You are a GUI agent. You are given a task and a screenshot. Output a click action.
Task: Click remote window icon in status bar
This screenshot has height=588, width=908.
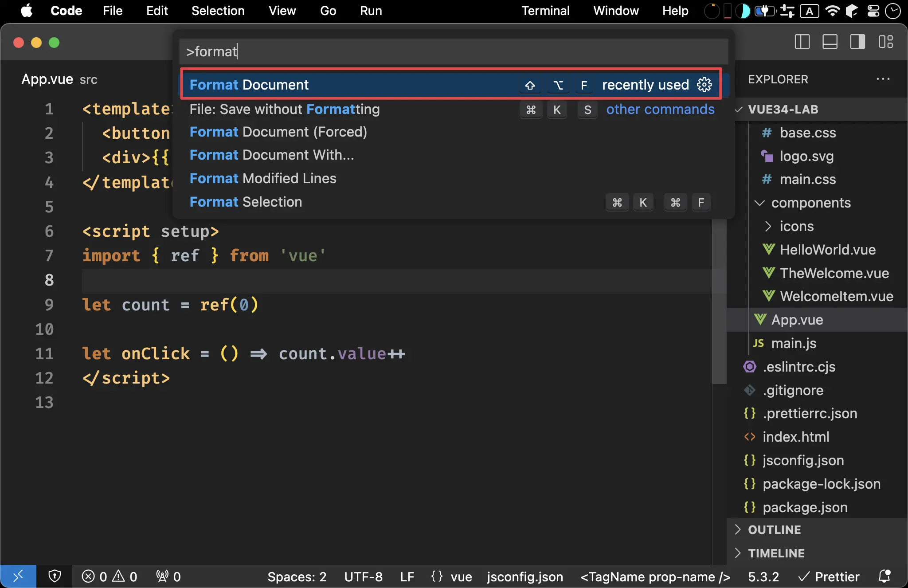pyautogui.click(x=18, y=576)
